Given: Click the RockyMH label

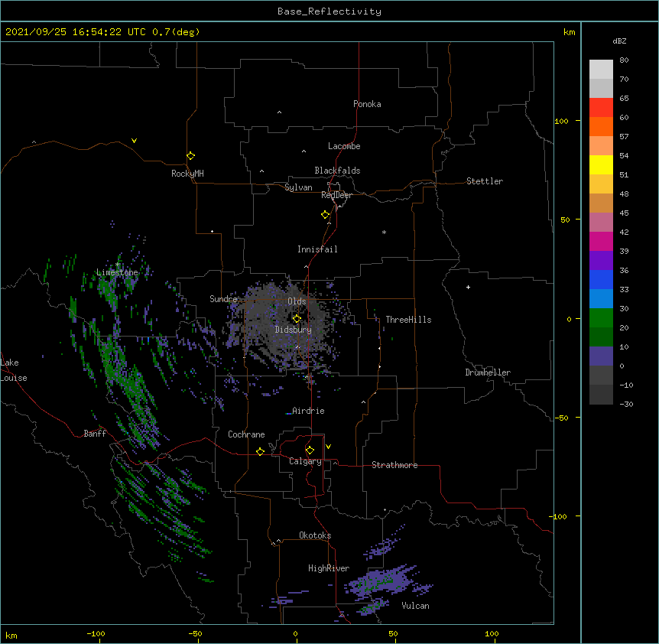Looking at the screenshot, I should (187, 174).
